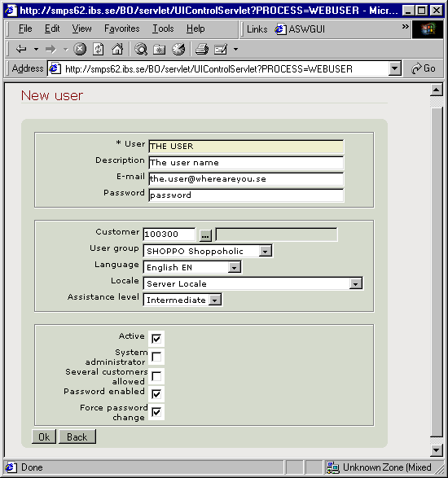The width and height of the screenshot is (448, 478).
Task: Click customer lookup ellipsis button
Action: [x=205, y=235]
